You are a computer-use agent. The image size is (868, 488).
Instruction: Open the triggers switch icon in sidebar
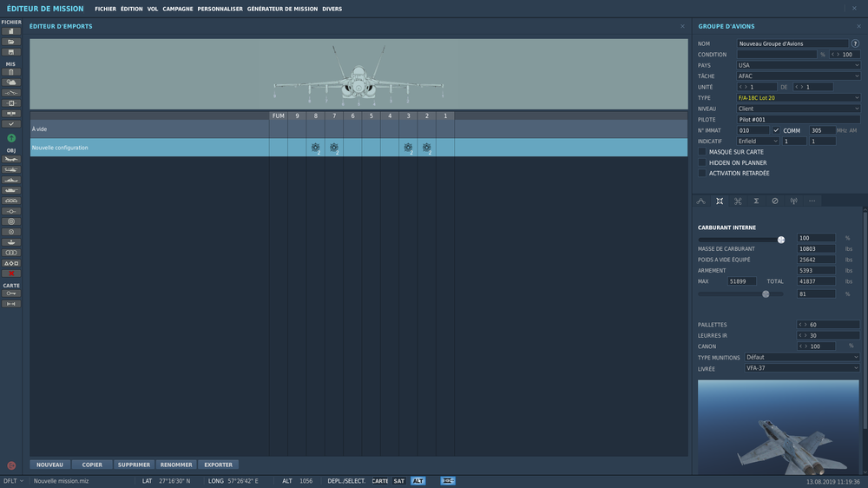pos(11,93)
